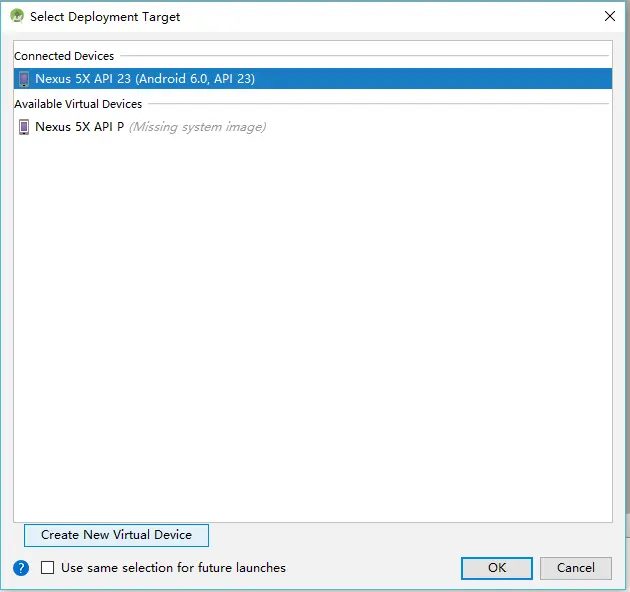
Task: Click the Connected Devices section header
Action: click(x=64, y=56)
